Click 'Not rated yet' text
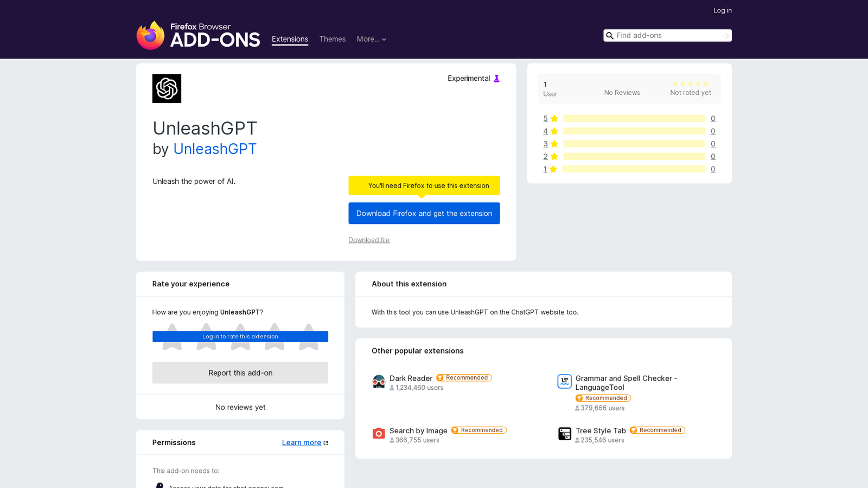This screenshot has width=868, height=488. (691, 93)
